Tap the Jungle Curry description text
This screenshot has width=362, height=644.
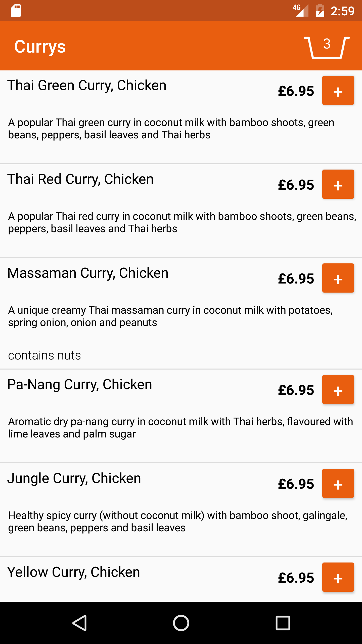coord(177,521)
